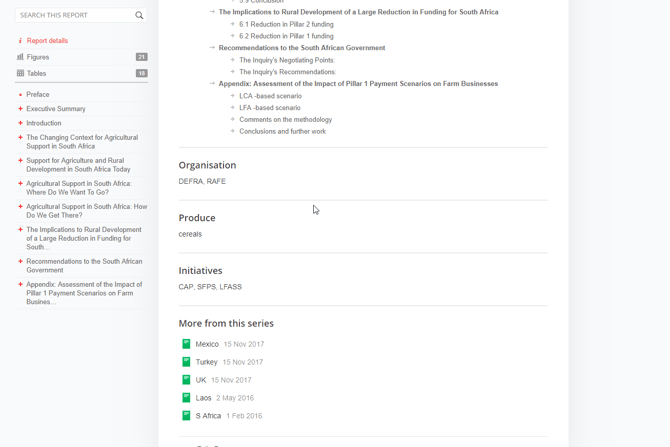
Task: Click the Figures count badge 21
Action: tap(141, 57)
